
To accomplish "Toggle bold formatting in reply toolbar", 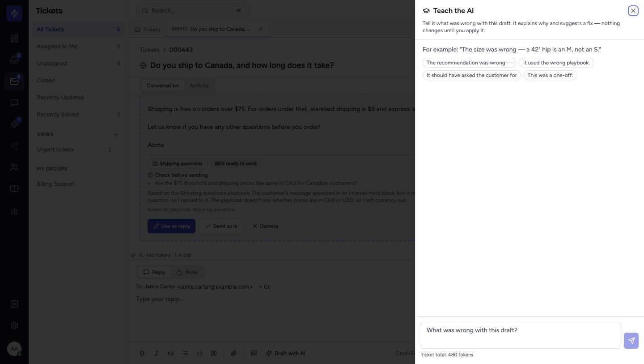I will click(x=142, y=353).
